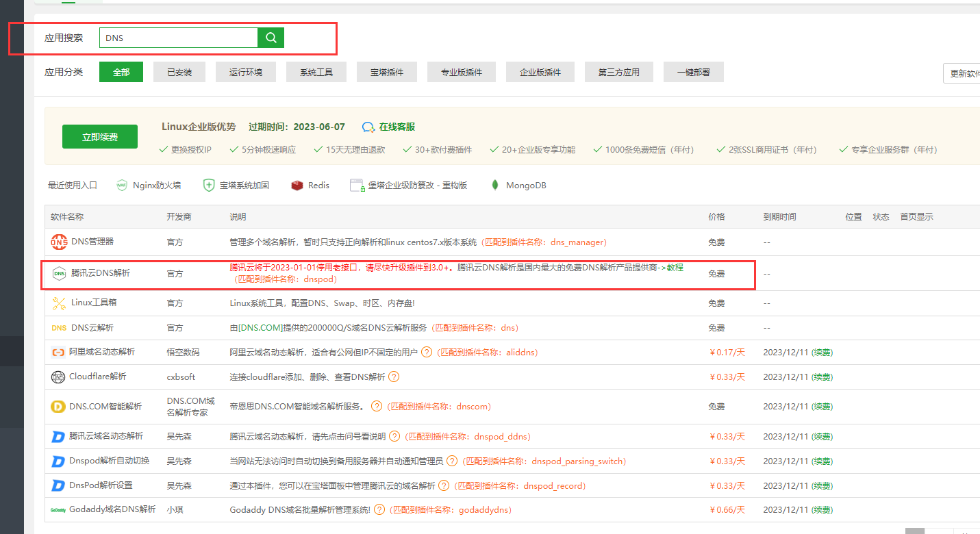Viewport: 980px width, 534px height.
Task: Click the Cloudflare解析 plugin icon
Action: click(x=58, y=377)
